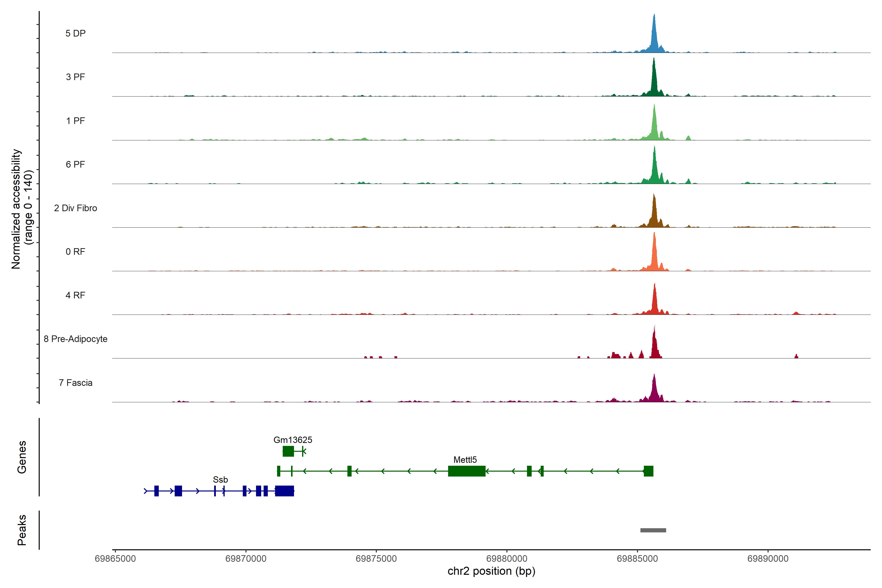Click the last large blue Ssb exon
This screenshot has width=882, height=588.
[x=284, y=491]
